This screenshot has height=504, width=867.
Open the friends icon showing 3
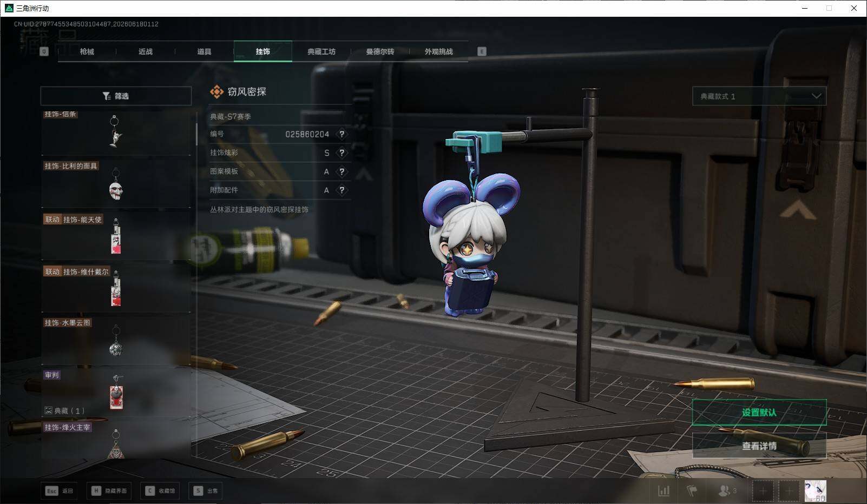pyautogui.click(x=727, y=490)
